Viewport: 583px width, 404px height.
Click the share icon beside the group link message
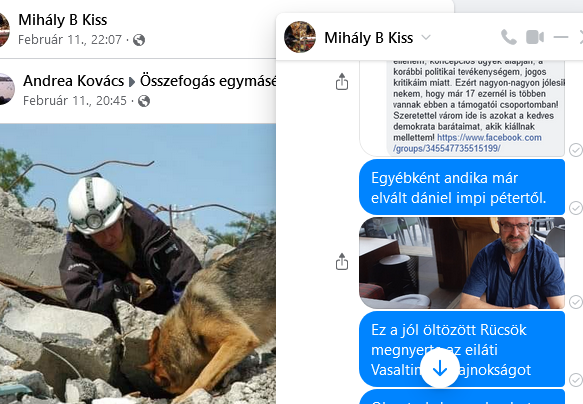coord(342,81)
